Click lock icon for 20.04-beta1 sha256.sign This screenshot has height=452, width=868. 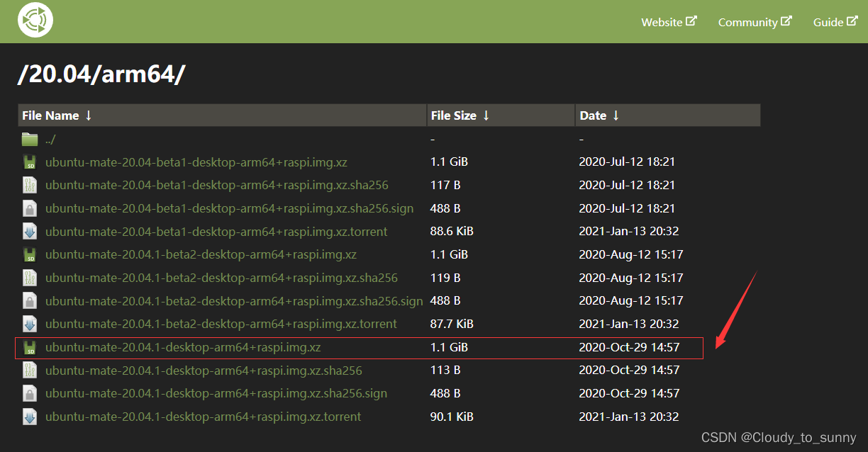(x=29, y=208)
